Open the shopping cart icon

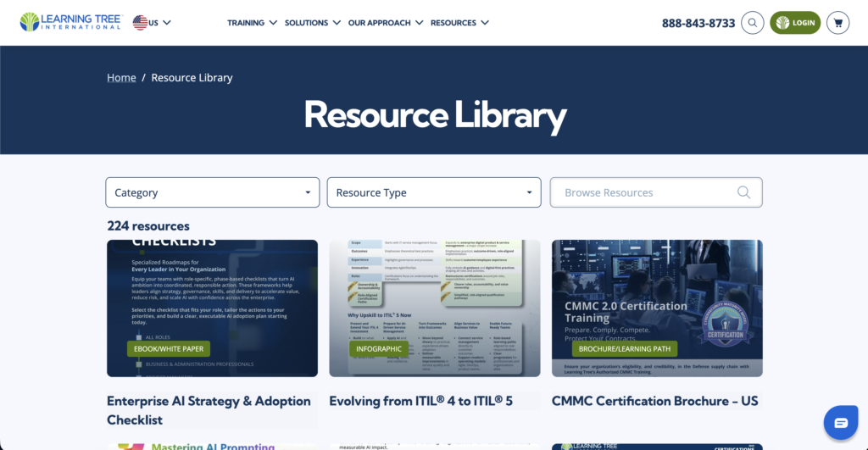[837, 23]
